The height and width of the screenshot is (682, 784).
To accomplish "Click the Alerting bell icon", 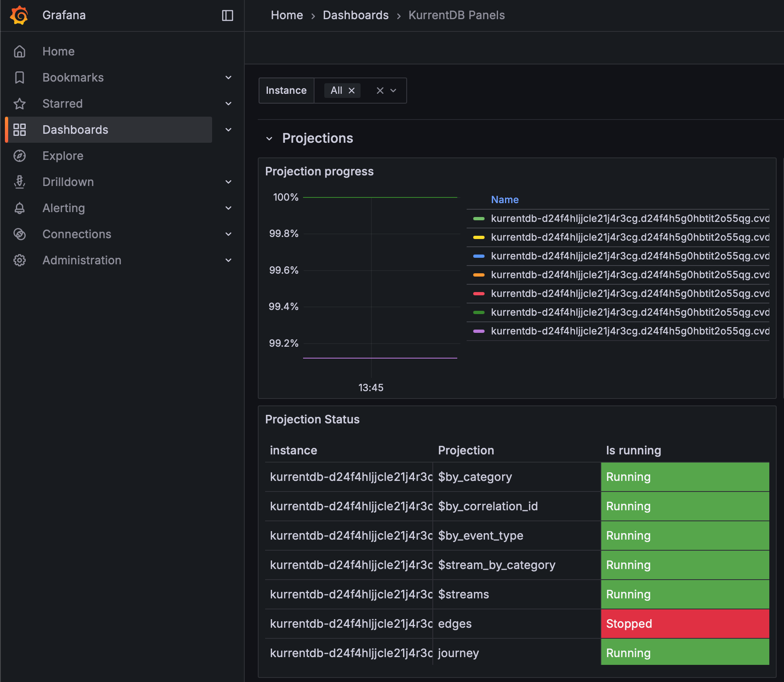I will (20, 208).
